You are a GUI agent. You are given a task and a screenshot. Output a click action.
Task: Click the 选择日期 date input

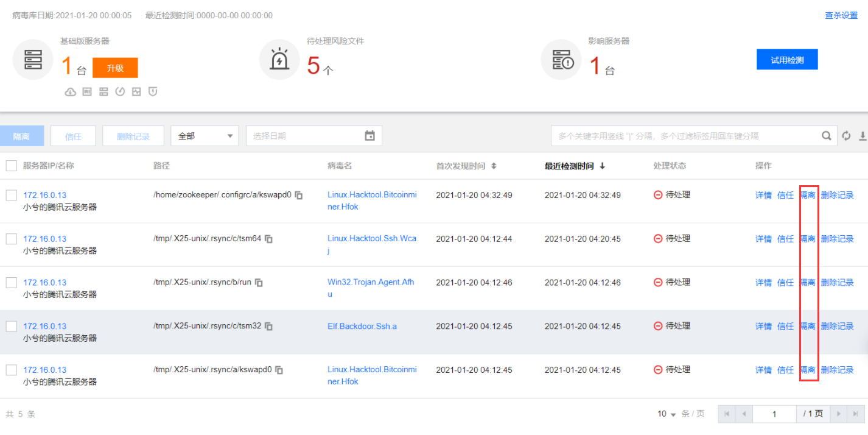(x=314, y=136)
